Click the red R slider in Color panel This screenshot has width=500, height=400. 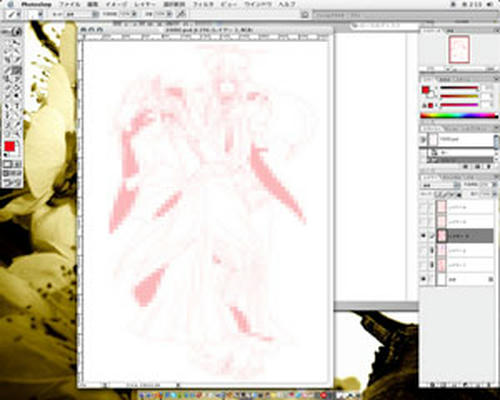coord(459,89)
